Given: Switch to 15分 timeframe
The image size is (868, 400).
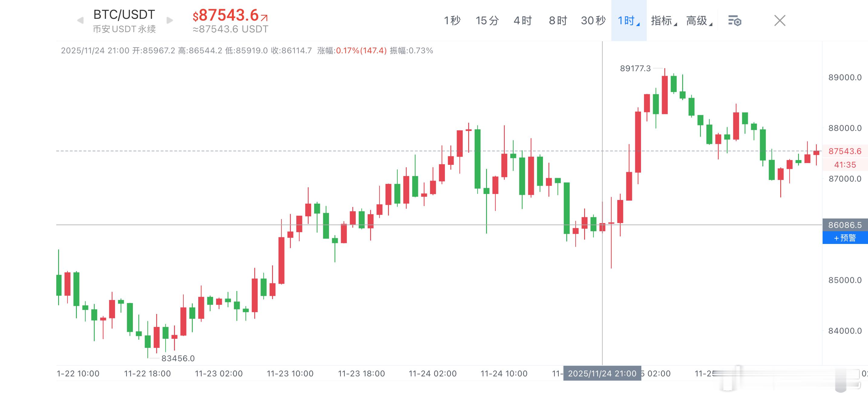Looking at the screenshot, I should 487,21.
